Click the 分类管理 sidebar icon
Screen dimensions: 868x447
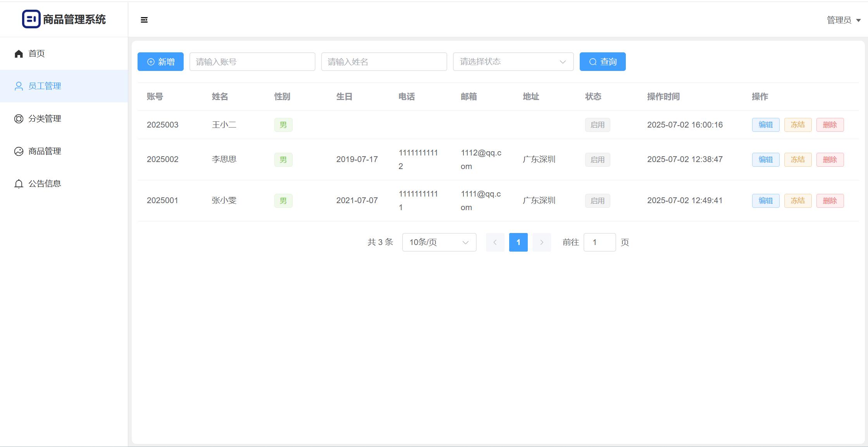tap(19, 119)
